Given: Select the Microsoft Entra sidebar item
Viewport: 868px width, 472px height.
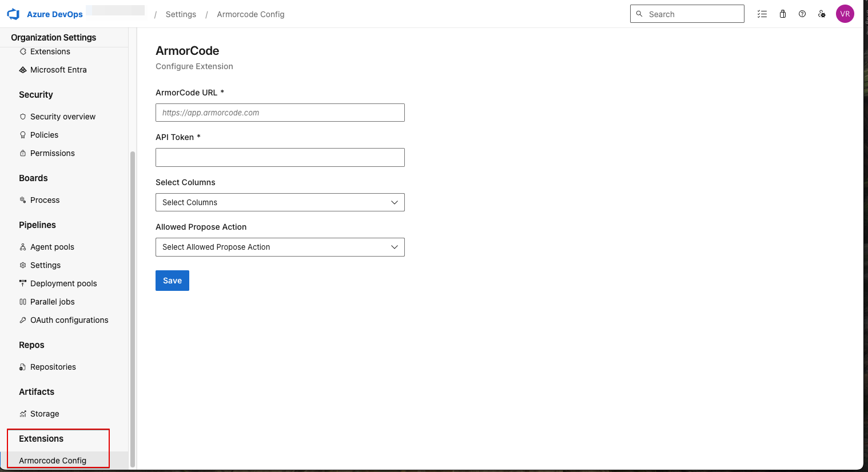Looking at the screenshot, I should [58, 70].
